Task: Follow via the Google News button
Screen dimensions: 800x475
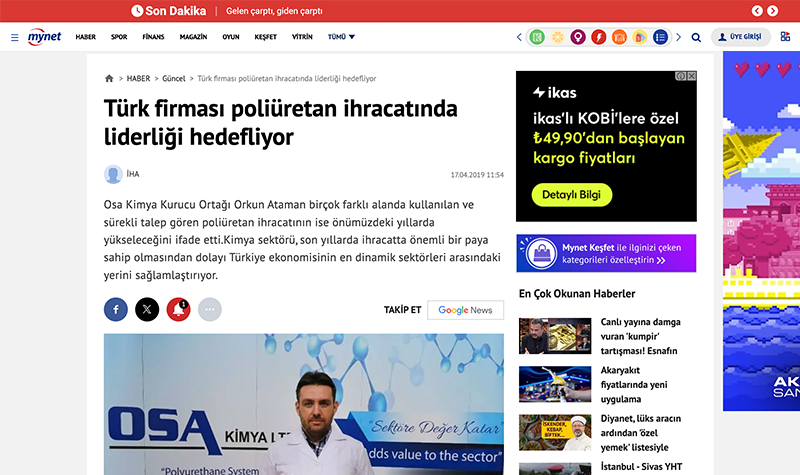Action: click(x=465, y=310)
